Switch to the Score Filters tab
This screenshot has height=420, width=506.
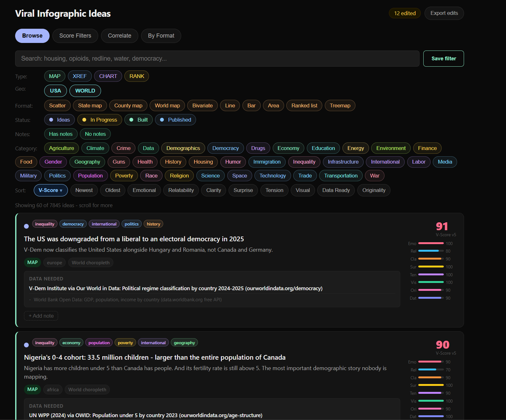tap(75, 36)
